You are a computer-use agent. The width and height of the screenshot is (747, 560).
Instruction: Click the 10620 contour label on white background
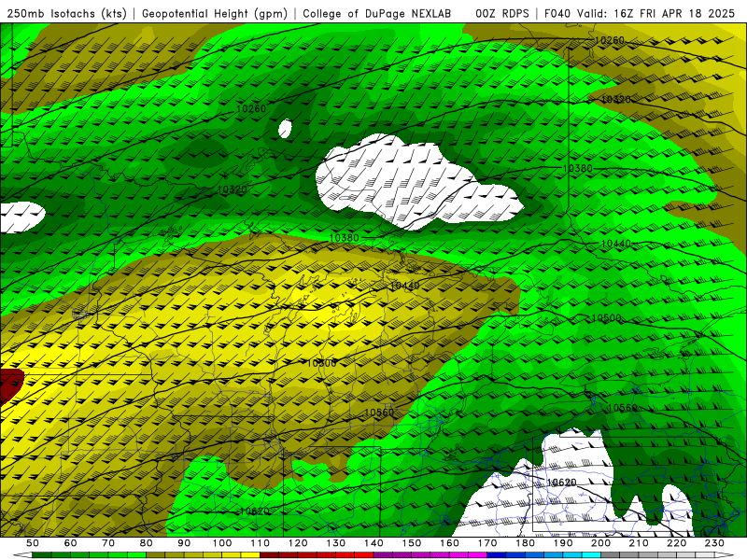click(561, 483)
